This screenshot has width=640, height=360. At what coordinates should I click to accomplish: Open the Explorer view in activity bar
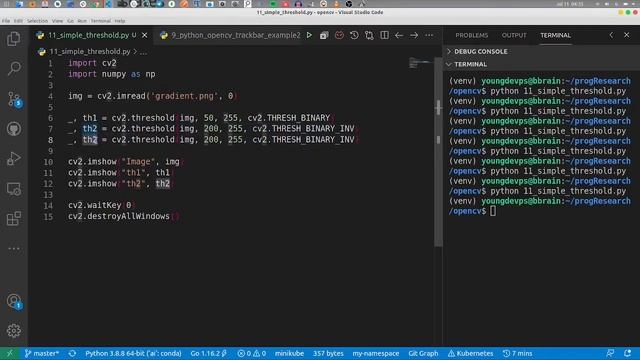(x=13, y=39)
